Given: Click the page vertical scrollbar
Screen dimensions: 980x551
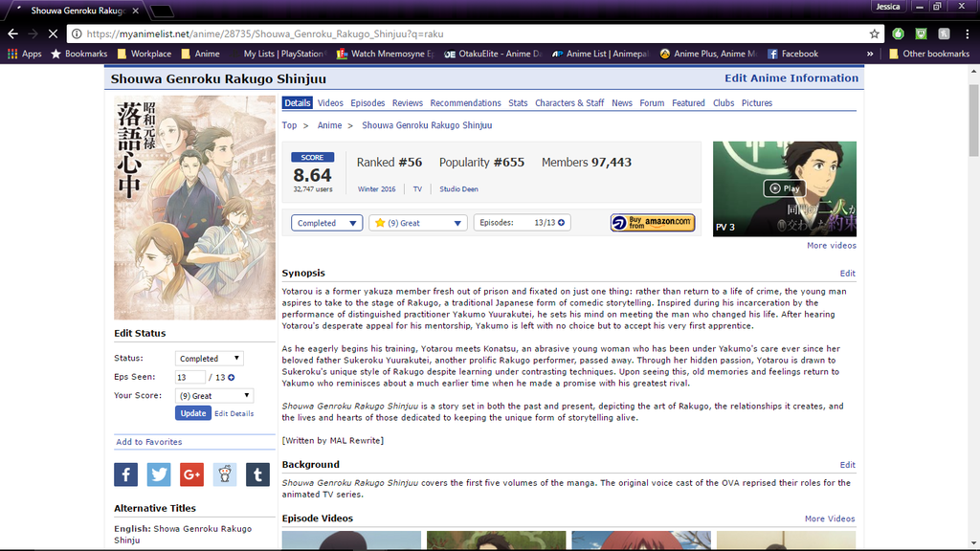Looking at the screenshot, I should 973,121.
